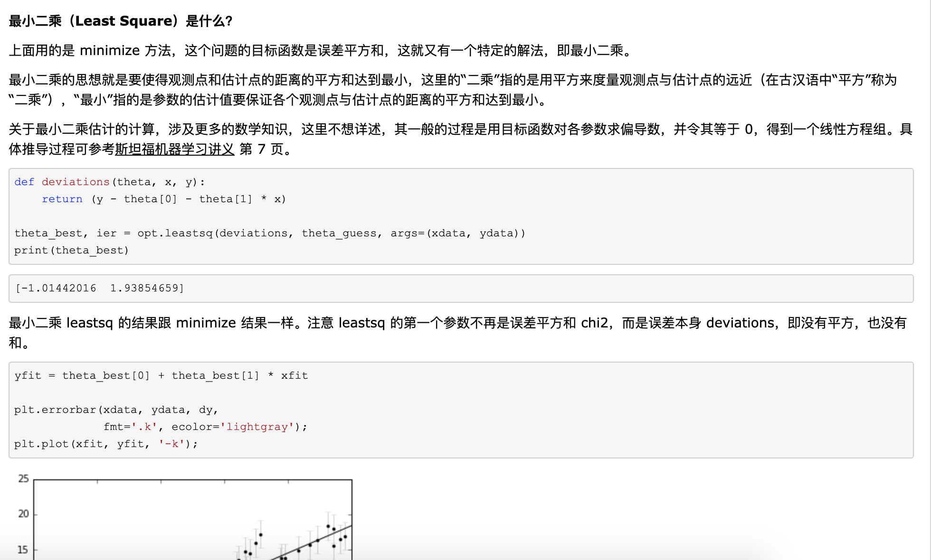The width and height of the screenshot is (931, 560).
Task: Click paragraph starting 上面用的是 minimize 方法
Action: coord(321,50)
